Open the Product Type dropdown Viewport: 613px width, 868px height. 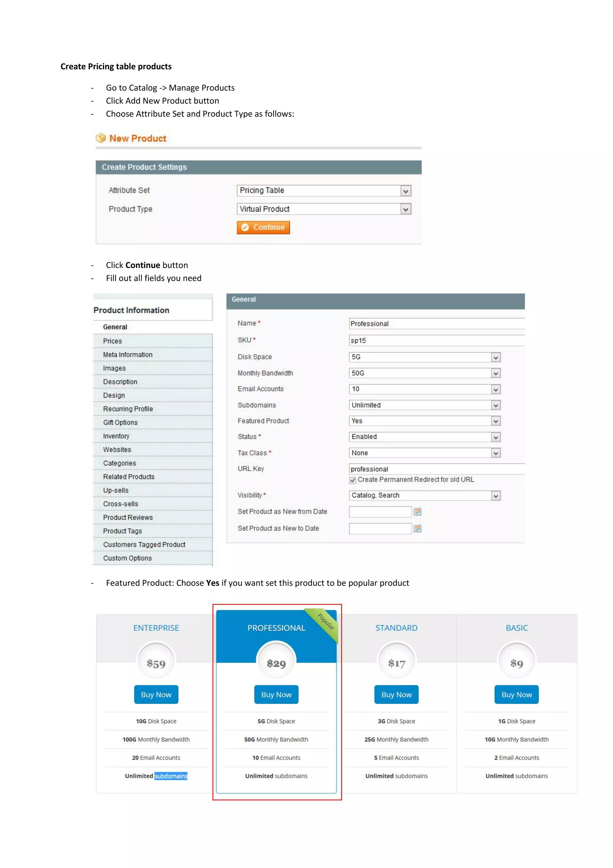[324, 209]
